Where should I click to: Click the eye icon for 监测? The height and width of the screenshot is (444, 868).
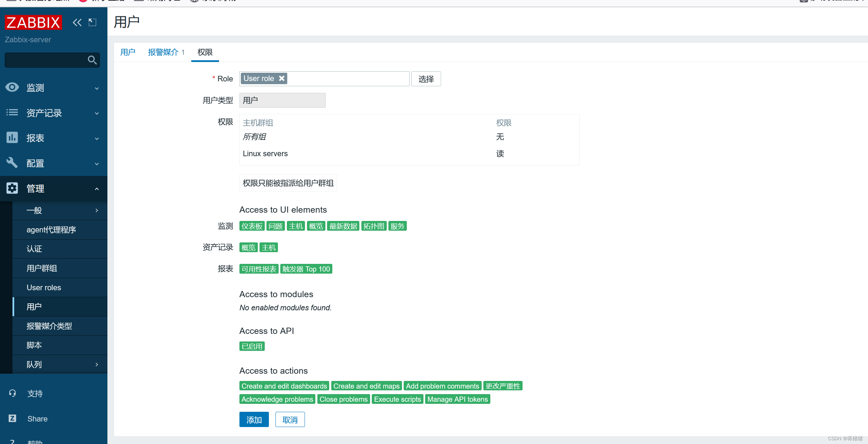click(12, 87)
